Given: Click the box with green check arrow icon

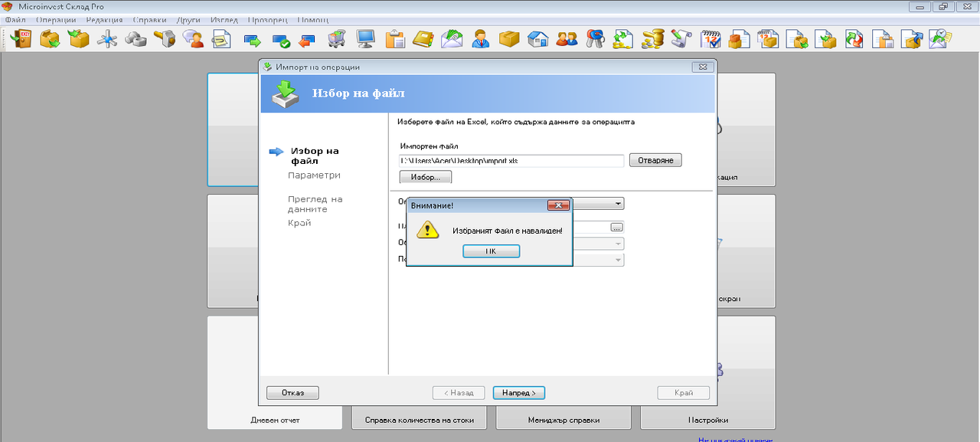Looking at the screenshot, I should pos(78,38).
